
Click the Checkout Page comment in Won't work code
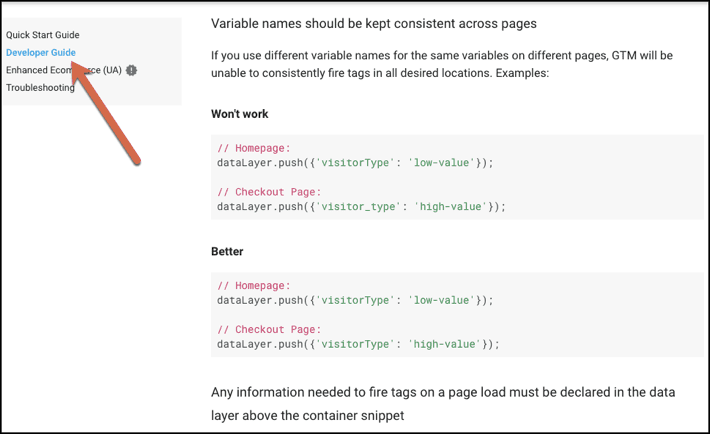[x=269, y=192]
